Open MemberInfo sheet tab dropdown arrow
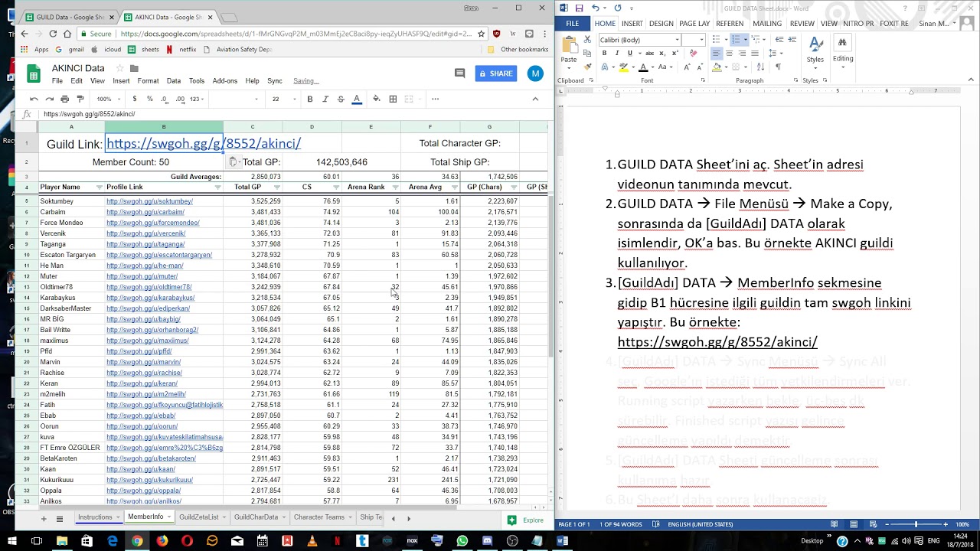980x551 pixels. pos(168,517)
